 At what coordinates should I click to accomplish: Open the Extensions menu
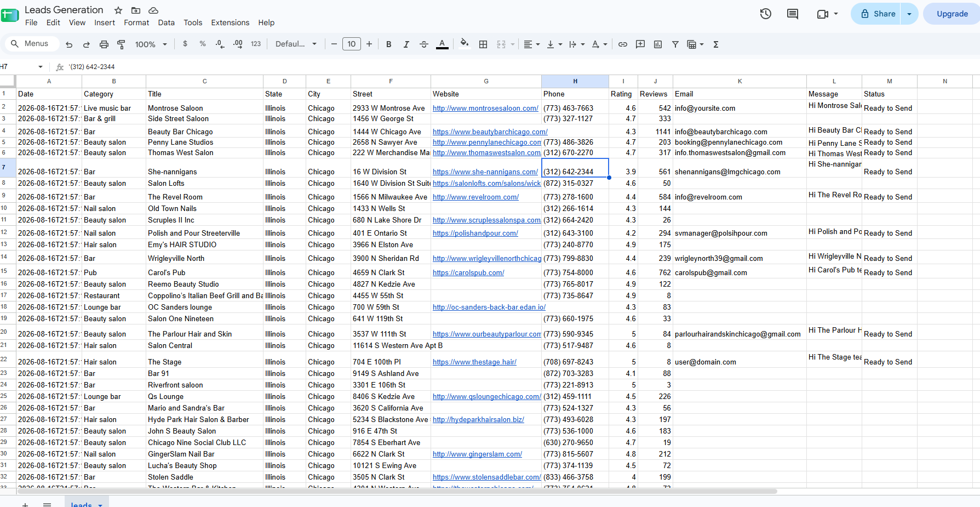pos(230,22)
